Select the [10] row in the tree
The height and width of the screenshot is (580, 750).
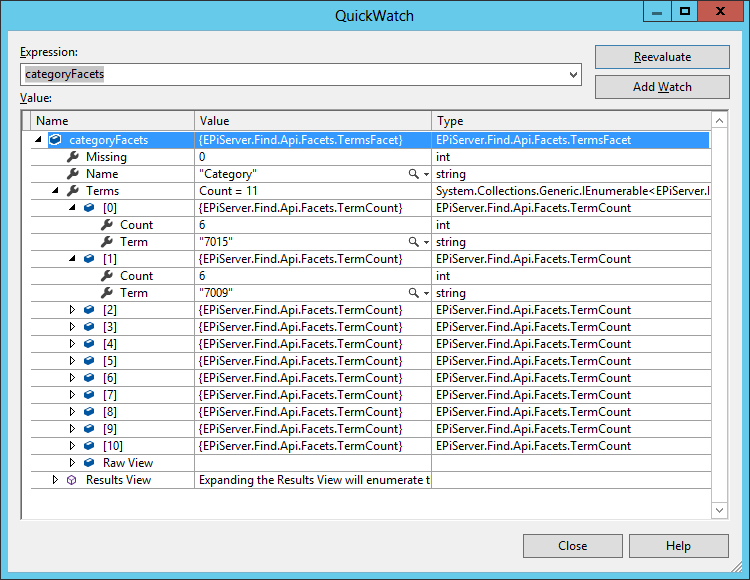coord(112,446)
